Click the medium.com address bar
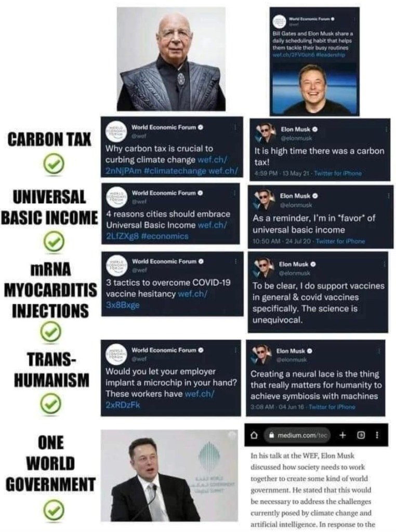 point(298,435)
